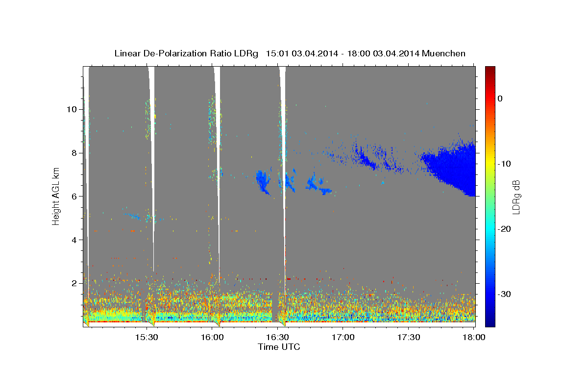Screen dimensions: 588x392
Task: Click the 'Height AGL km' axis label
Action: coord(56,196)
